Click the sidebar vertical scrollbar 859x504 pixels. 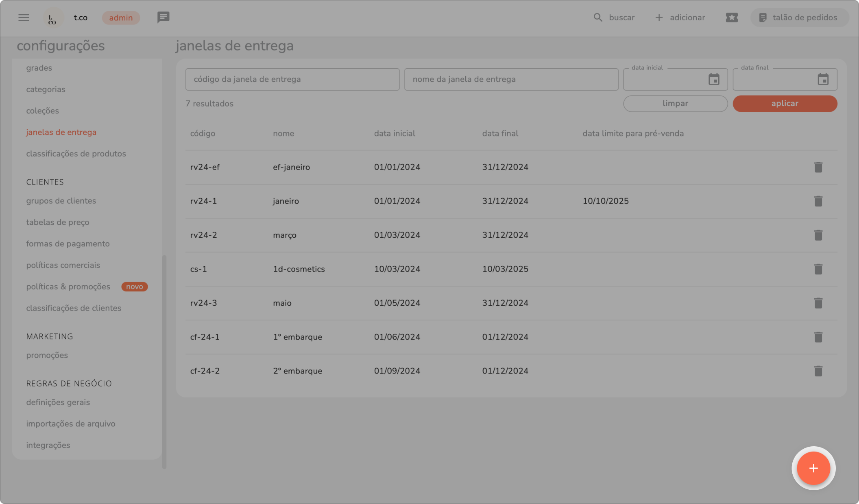tap(164, 361)
